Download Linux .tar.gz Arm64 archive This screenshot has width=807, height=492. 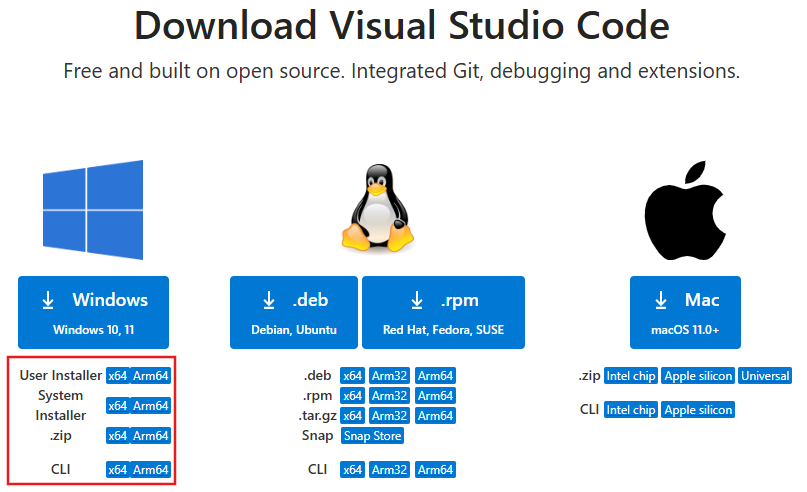(435, 416)
